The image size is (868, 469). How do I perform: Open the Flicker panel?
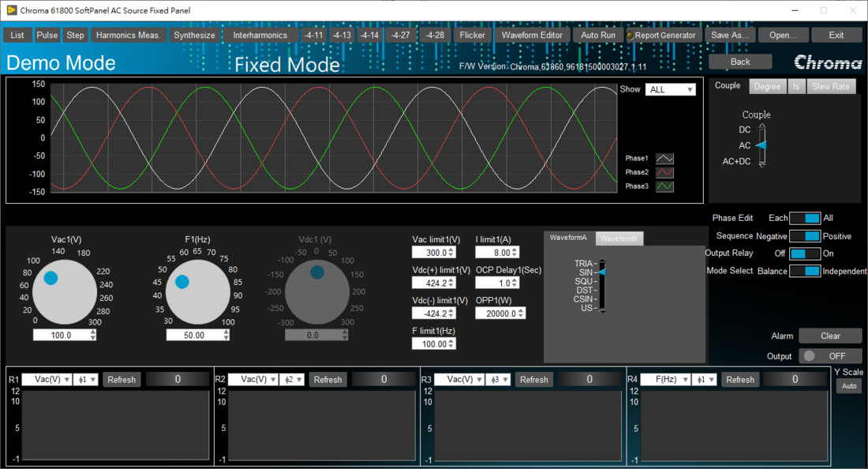coord(472,35)
